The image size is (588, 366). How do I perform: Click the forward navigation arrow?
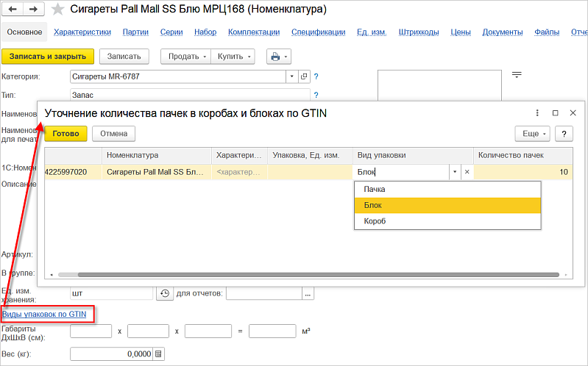tap(33, 10)
